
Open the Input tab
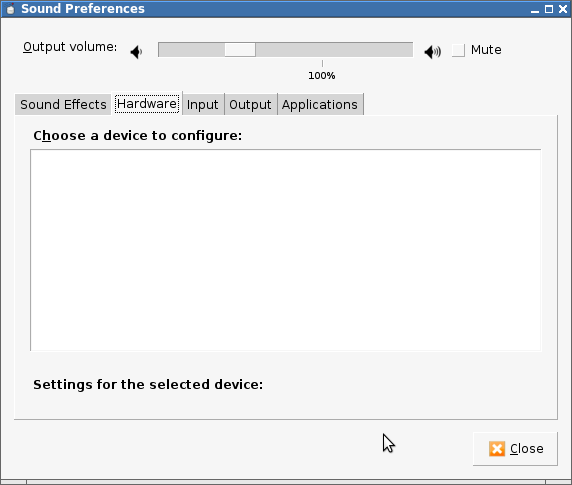tap(202, 105)
